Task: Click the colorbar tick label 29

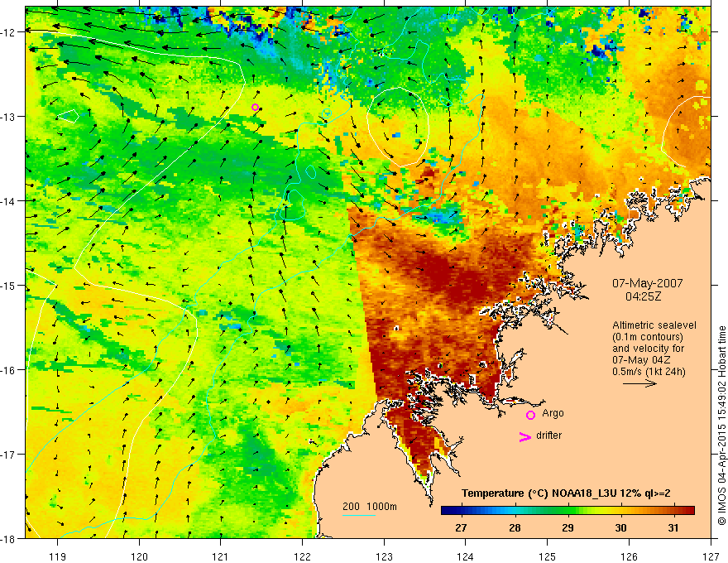Action: tap(568, 527)
